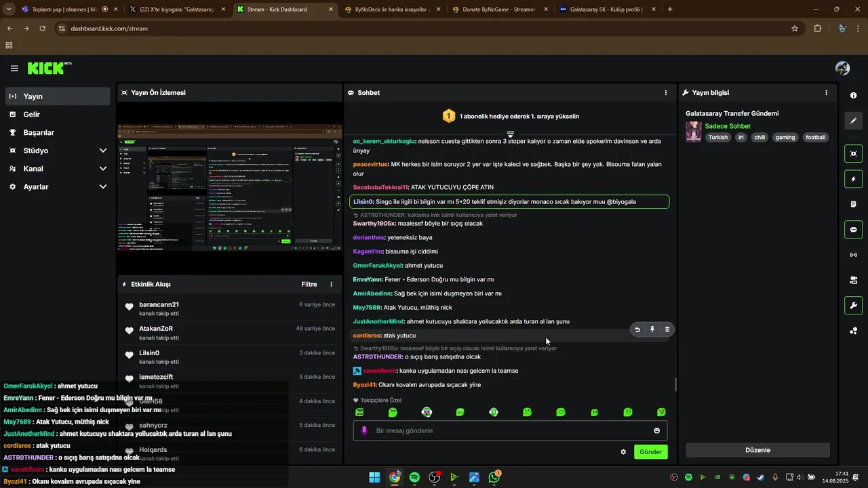
Task: Open the Chrome extensions puzzle icon
Action: tap(817, 28)
